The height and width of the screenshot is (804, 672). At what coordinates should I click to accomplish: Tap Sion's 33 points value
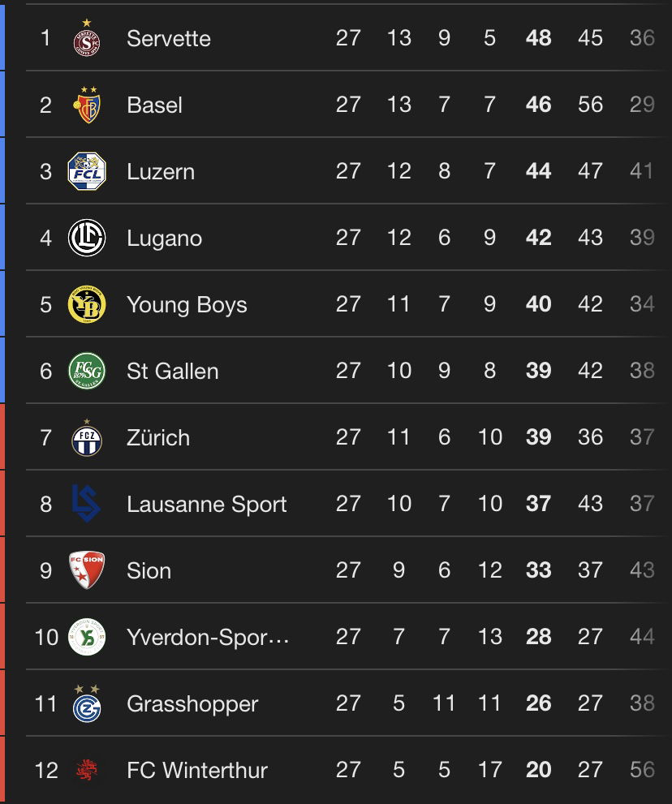click(x=538, y=570)
